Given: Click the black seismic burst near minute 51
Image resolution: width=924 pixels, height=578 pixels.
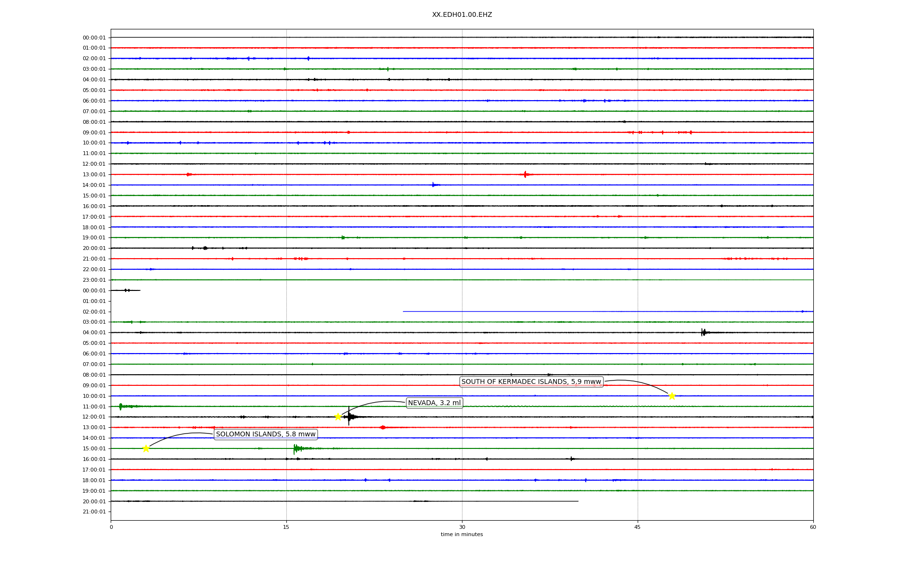Looking at the screenshot, I should 704,332.
